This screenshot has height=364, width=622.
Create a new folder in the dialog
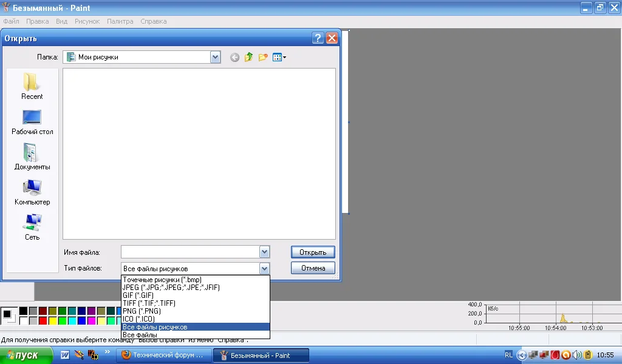tap(262, 58)
